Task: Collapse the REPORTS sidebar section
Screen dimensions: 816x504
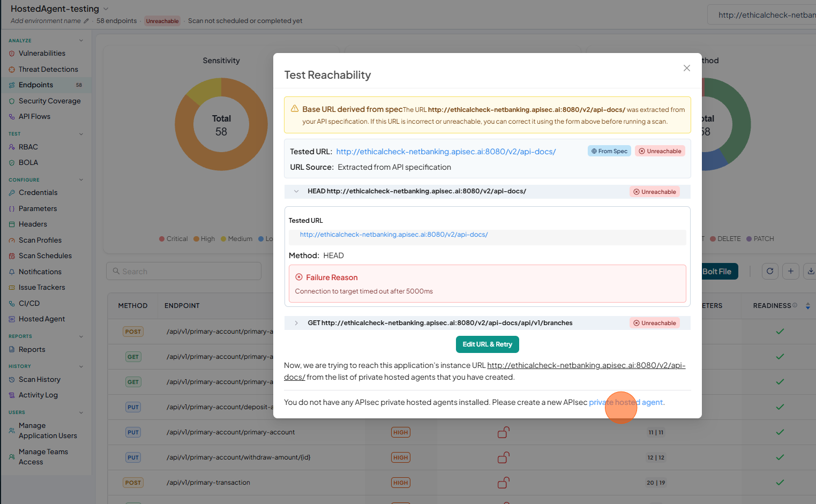Action: (x=81, y=336)
